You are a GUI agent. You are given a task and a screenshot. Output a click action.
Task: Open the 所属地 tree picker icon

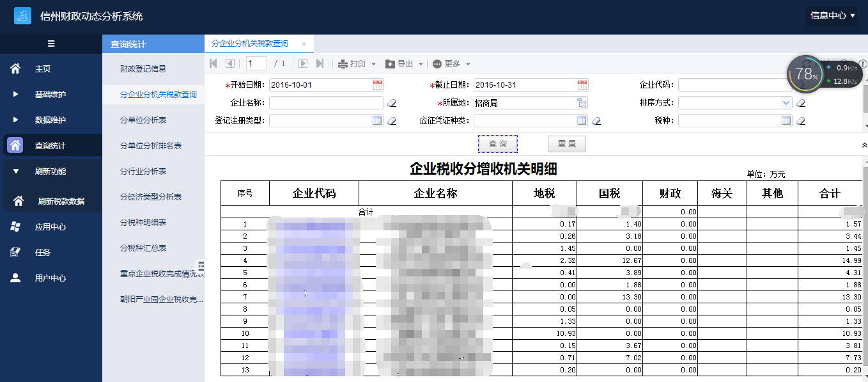582,102
